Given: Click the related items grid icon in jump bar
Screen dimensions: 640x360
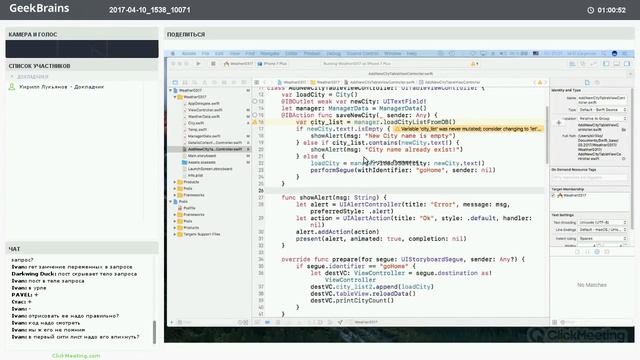Looking at the screenshot, I should point(257,82).
